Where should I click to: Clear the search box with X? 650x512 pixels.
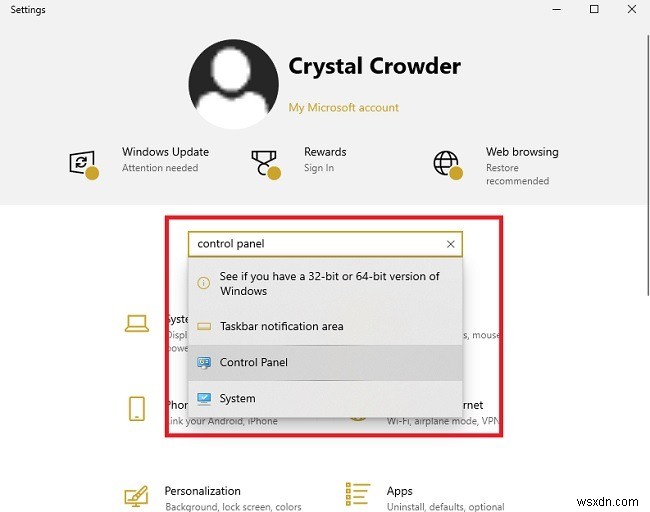451,244
